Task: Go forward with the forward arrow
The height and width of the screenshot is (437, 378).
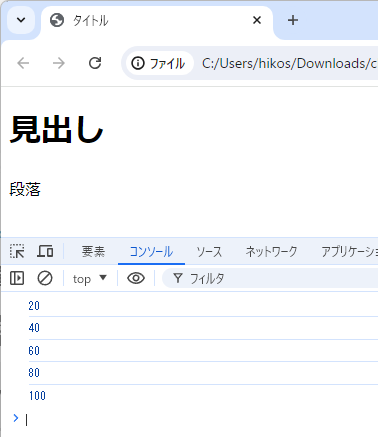Action: coord(59,63)
